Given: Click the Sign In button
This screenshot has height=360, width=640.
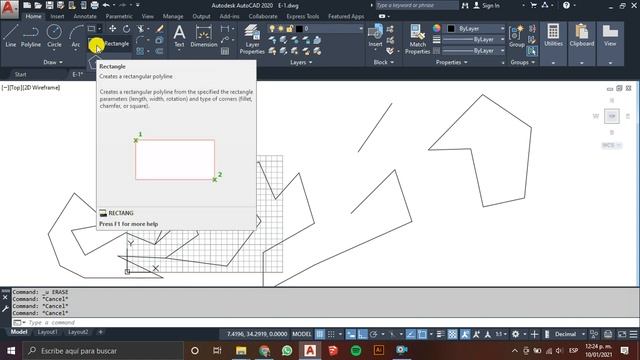Looking at the screenshot, I should [x=486, y=5].
